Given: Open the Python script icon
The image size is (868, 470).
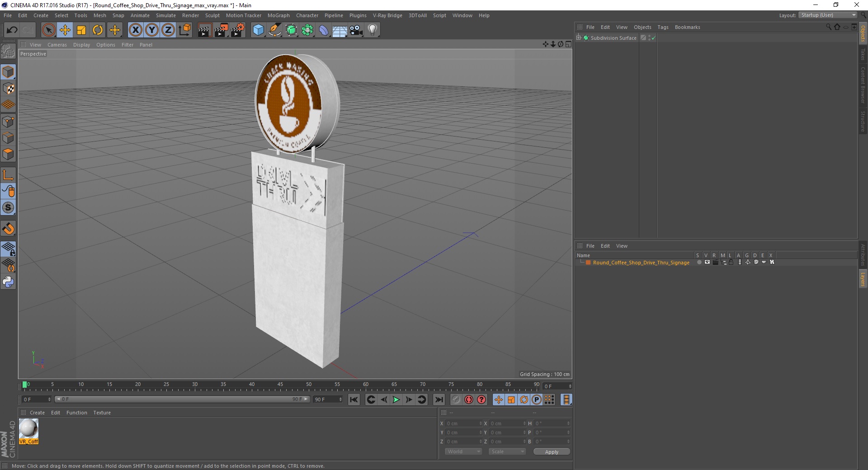Looking at the screenshot, I should pos(8,282).
